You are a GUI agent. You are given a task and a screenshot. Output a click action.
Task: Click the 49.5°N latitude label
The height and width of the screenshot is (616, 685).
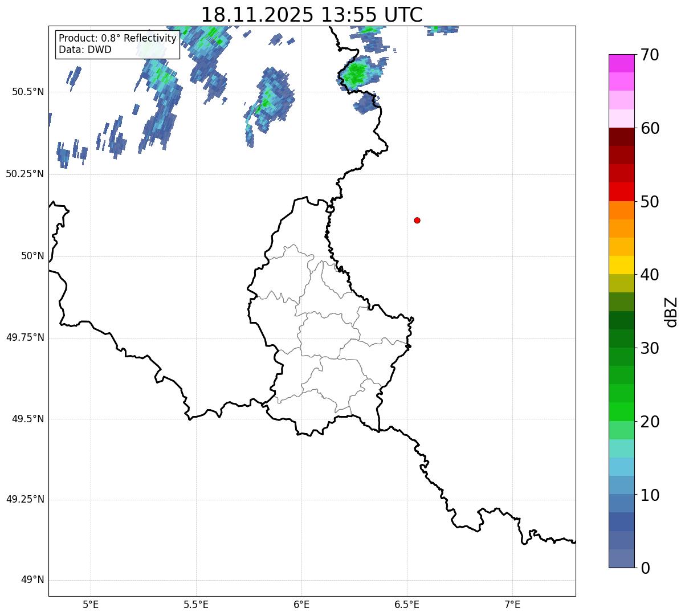(27, 419)
